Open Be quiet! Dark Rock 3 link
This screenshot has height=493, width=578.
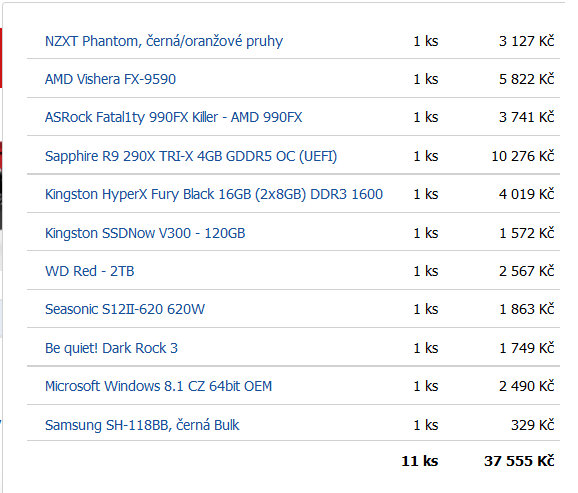pyautogui.click(x=111, y=348)
